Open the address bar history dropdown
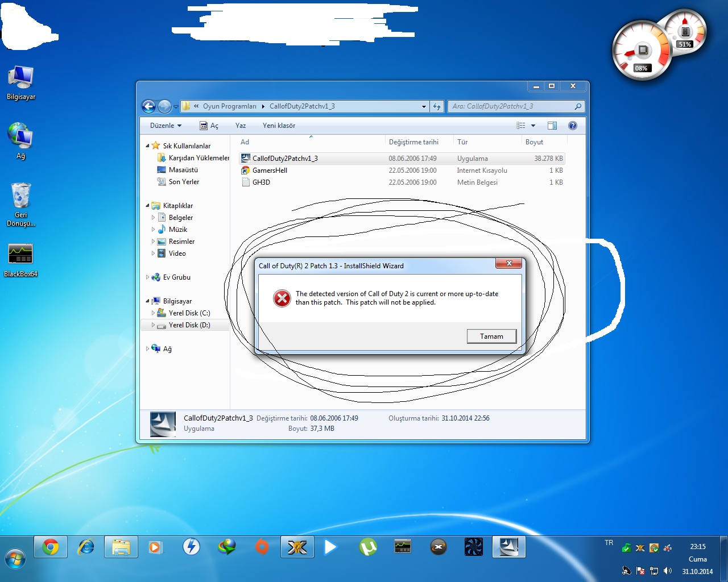 point(424,106)
